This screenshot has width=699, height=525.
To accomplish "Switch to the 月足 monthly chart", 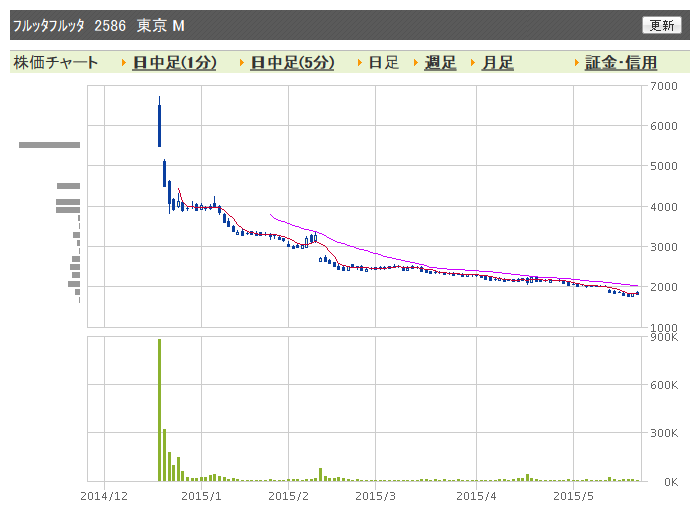I will coord(498,62).
